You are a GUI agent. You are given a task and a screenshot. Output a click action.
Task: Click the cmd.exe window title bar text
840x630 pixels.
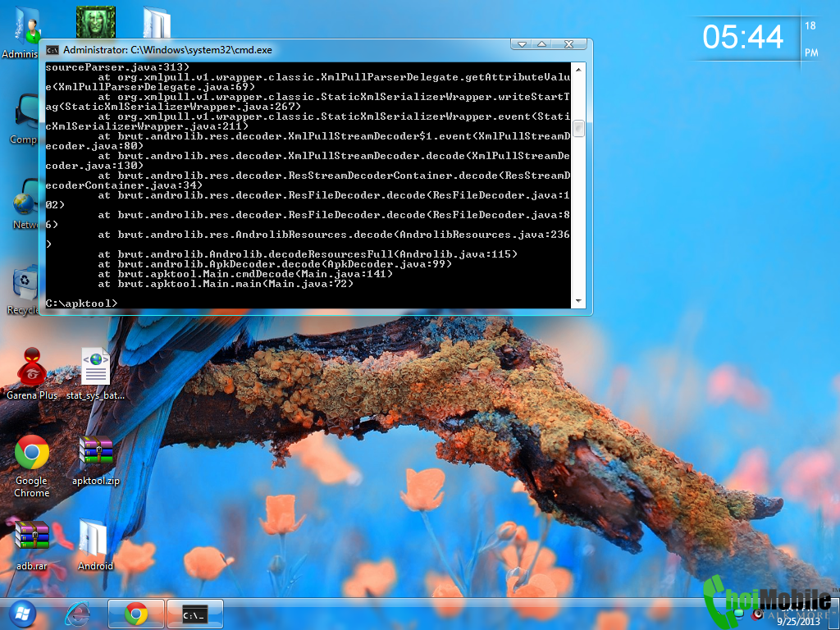[x=167, y=50]
